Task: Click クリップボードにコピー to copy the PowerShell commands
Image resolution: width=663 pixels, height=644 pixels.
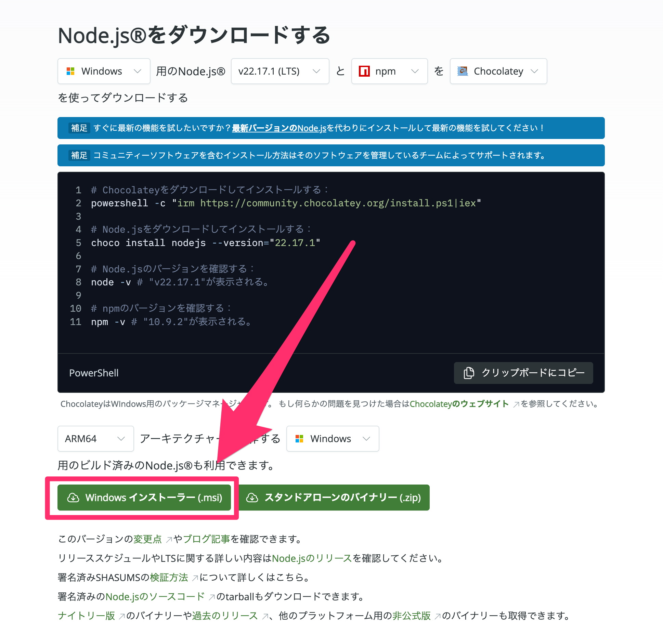Action: tap(523, 373)
